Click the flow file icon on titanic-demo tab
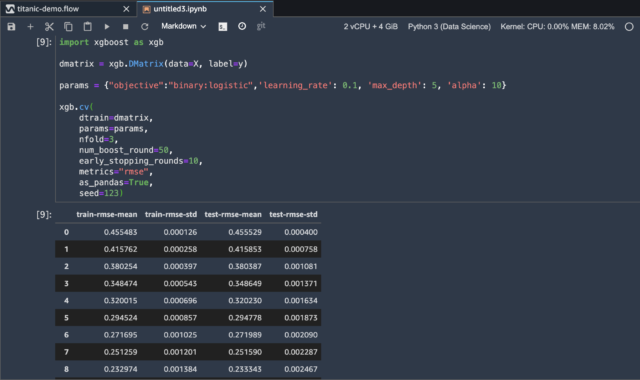 pos(10,9)
